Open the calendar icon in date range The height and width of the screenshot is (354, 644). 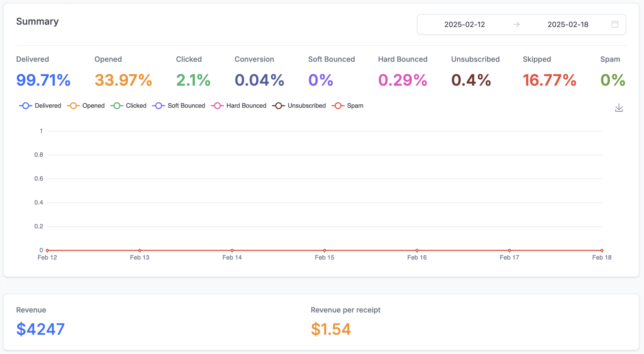615,25
